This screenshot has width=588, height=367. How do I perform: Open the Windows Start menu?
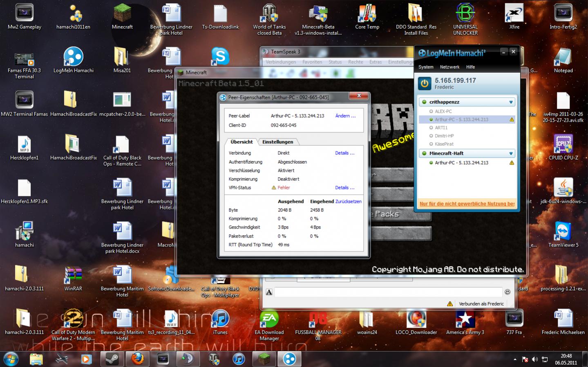click(x=11, y=359)
